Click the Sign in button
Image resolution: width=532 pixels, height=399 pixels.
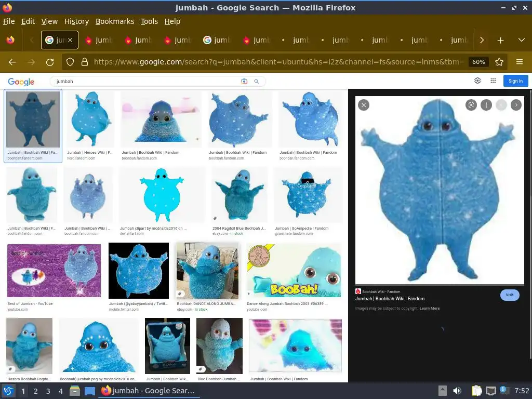coord(515,81)
